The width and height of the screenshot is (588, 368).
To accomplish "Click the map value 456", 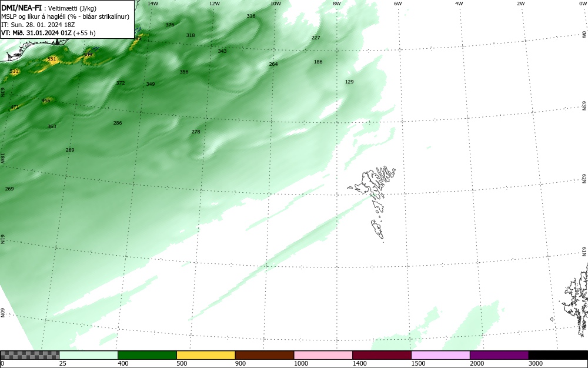I will [x=46, y=101].
